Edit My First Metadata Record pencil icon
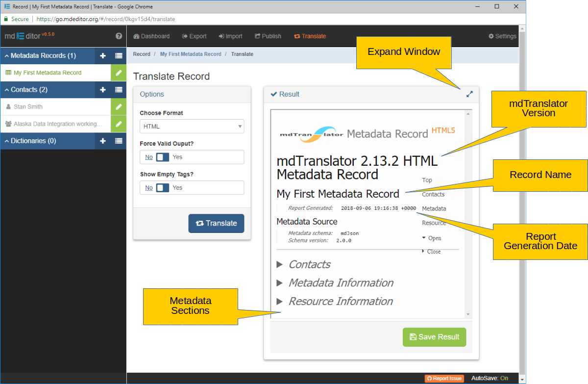588x384 pixels. tap(119, 73)
